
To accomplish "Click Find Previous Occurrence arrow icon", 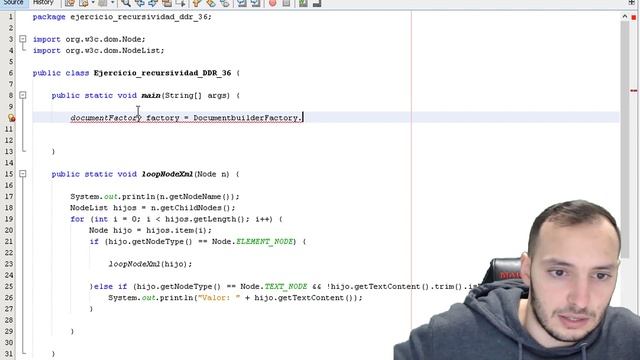I will click(x=139, y=3).
